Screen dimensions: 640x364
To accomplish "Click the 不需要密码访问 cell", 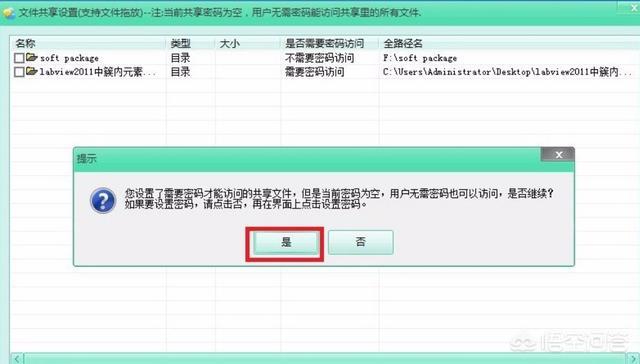I will coord(319,58).
